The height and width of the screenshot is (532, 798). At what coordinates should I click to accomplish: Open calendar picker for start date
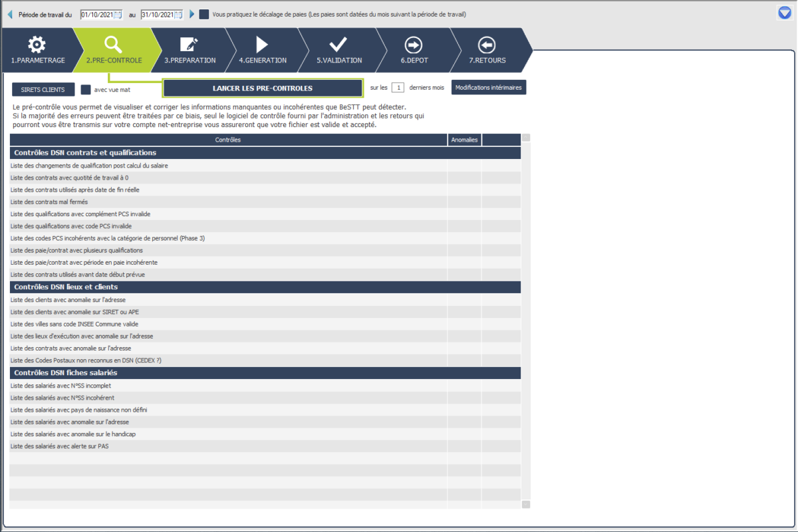[118, 15]
